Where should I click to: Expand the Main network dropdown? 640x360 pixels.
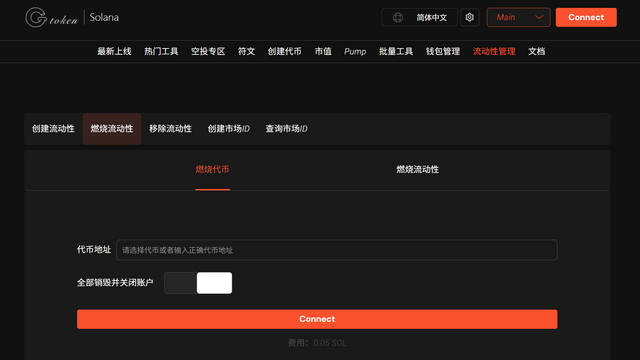(518, 17)
